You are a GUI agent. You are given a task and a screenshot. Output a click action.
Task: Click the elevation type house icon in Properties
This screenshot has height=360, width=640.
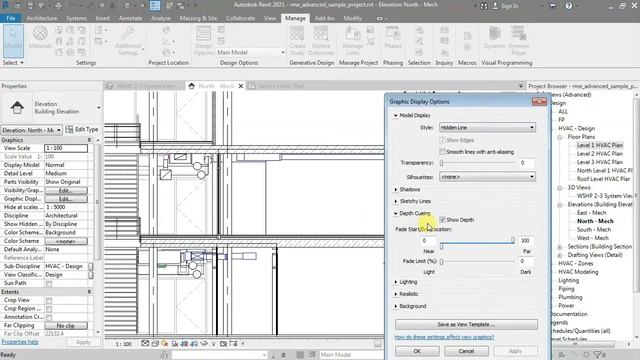pyautogui.click(x=17, y=107)
